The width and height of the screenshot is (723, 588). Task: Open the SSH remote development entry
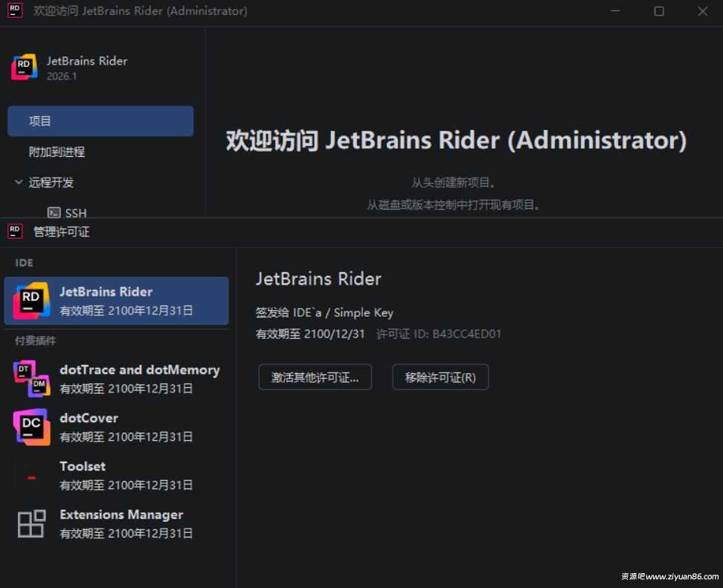point(76,213)
